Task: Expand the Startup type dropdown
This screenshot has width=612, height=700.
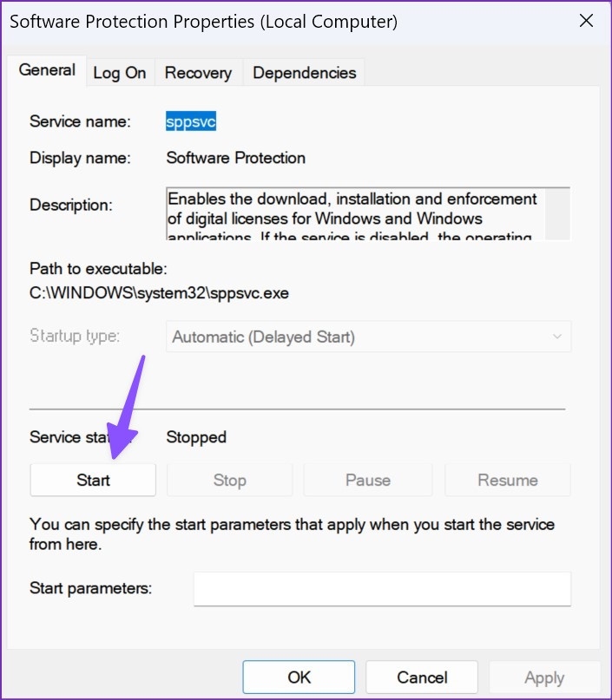Action: tap(368, 337)
